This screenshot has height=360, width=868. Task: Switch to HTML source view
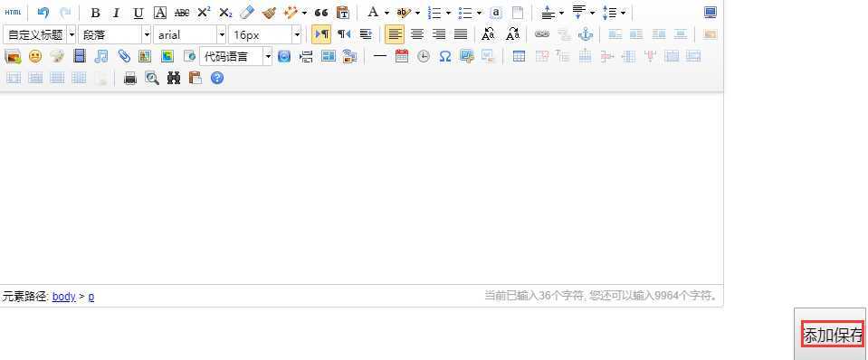[13, 12]
